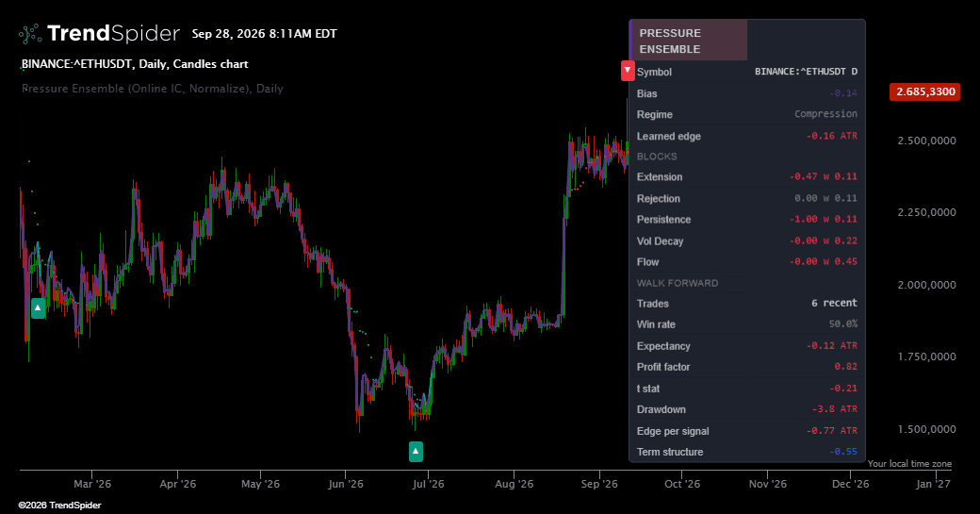
Task: Click the 1.500,0000 price axis label
Action: pos(927,429)
